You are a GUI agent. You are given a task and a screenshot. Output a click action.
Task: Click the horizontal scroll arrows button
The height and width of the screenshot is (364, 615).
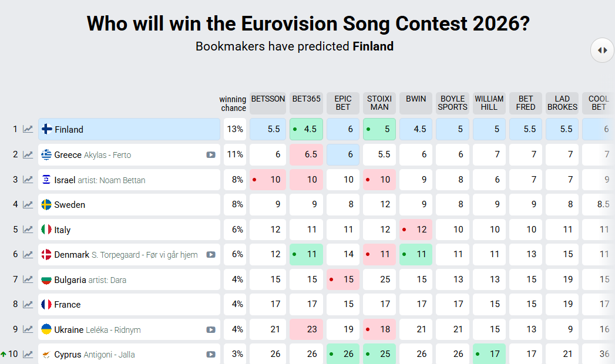[x=602, y=50]
